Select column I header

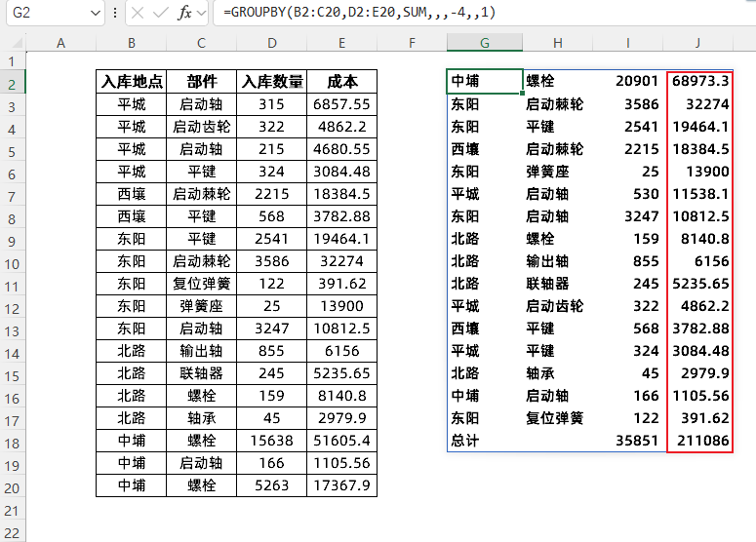click(x=628, y=43)
